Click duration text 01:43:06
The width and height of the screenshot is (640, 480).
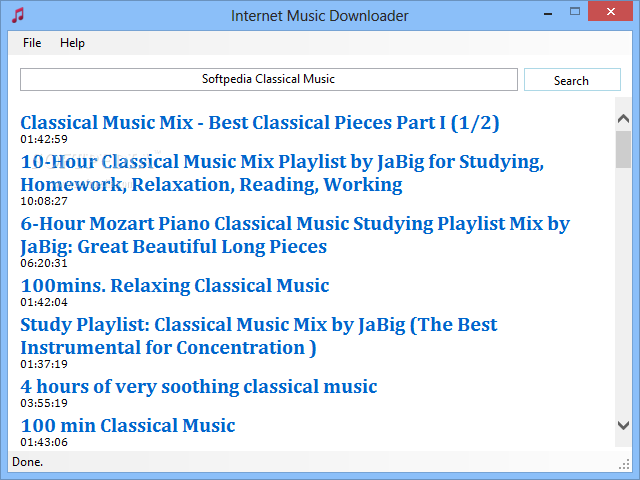coord(44,442)
